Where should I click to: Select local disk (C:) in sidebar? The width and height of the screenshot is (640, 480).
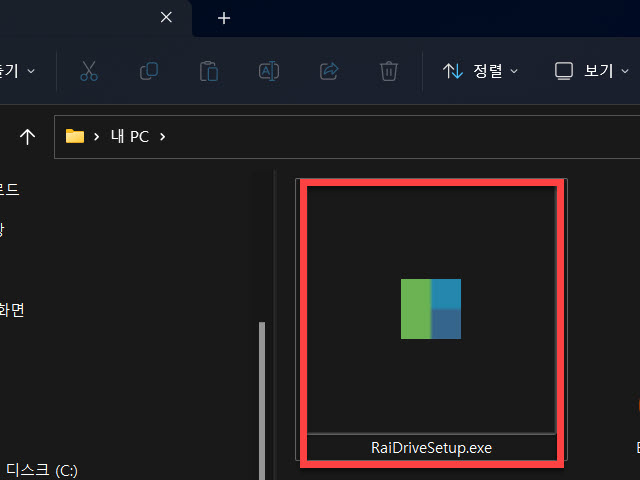tap(42, 471)
